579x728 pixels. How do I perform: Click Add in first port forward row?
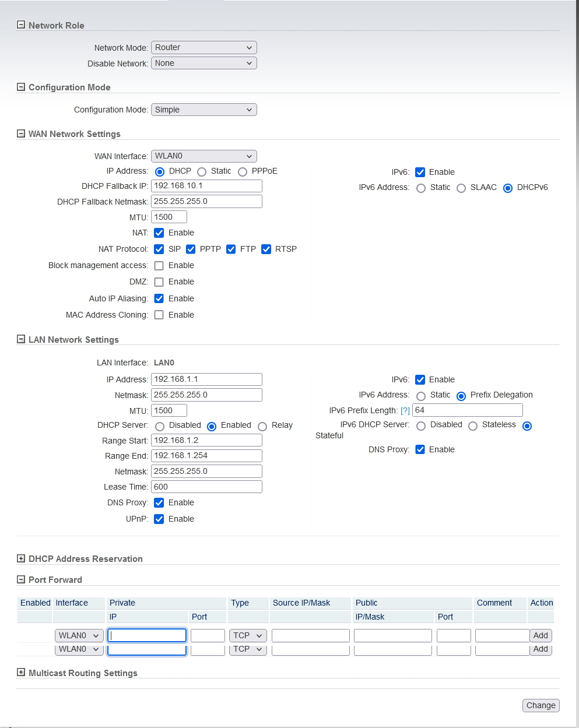(541, 635)
